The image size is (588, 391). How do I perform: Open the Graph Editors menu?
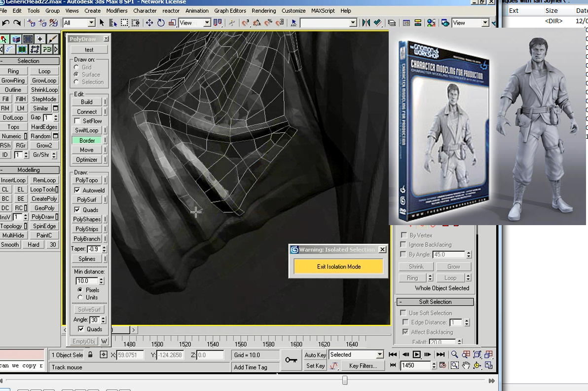click(230, 11)
